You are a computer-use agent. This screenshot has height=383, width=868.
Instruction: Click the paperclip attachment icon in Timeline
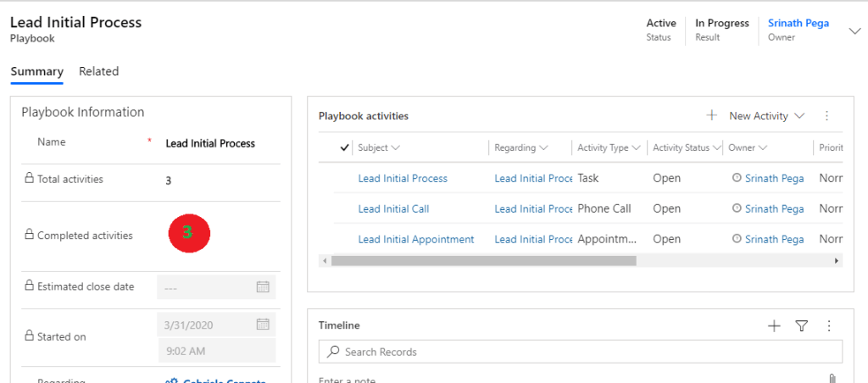(832, 379)
